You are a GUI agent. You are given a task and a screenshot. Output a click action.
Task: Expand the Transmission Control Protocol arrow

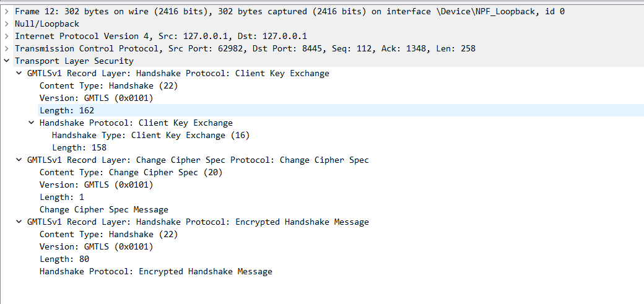[x=6, y=48]
